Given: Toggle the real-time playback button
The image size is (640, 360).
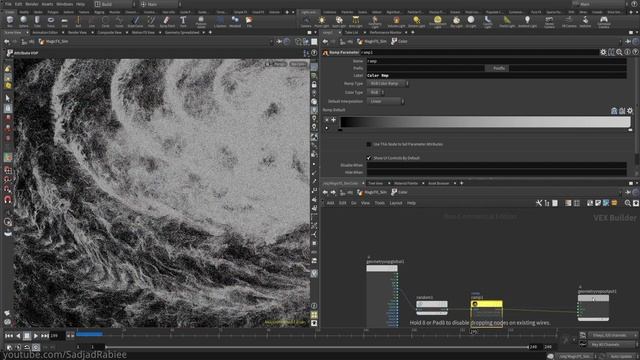Looking at the screenshot, I should (x=36, y=347).
